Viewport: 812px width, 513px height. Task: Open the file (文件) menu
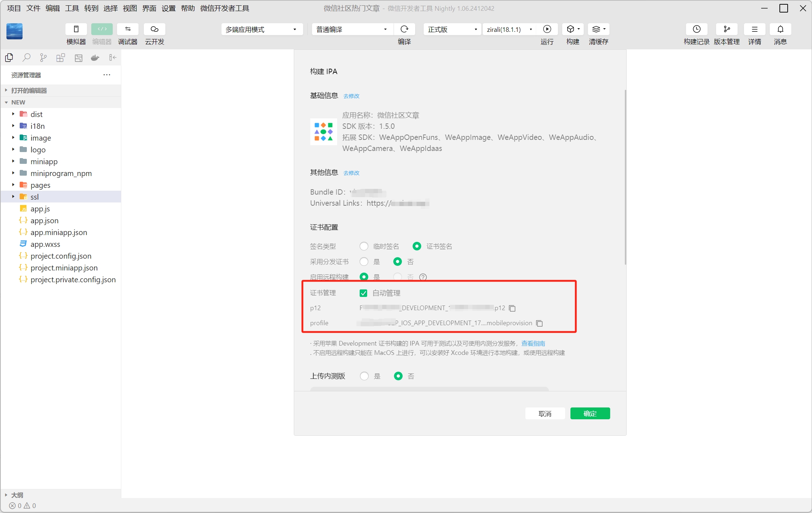point(33,8)
